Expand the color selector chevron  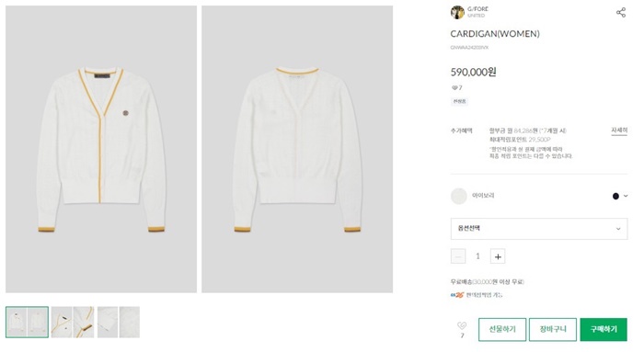coord(626,196)
